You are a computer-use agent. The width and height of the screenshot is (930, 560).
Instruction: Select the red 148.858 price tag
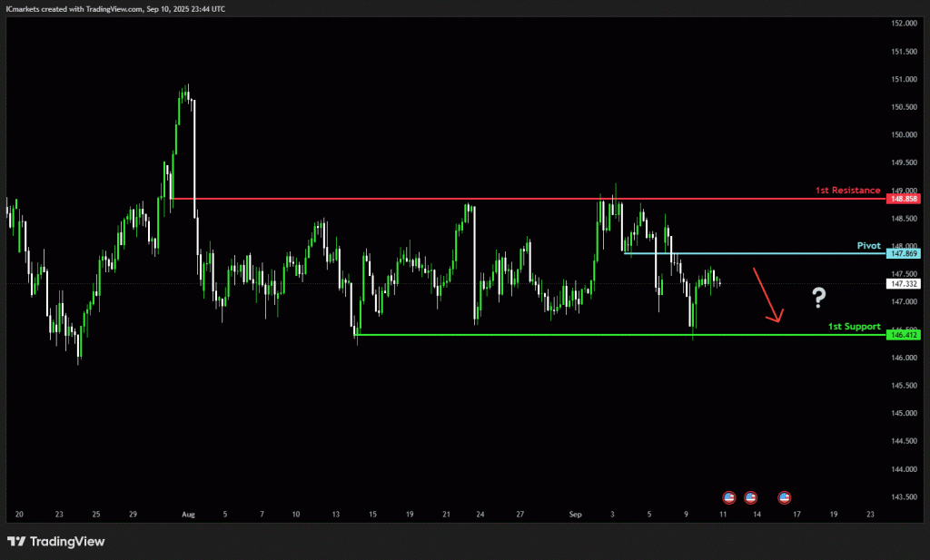[904, 199]
